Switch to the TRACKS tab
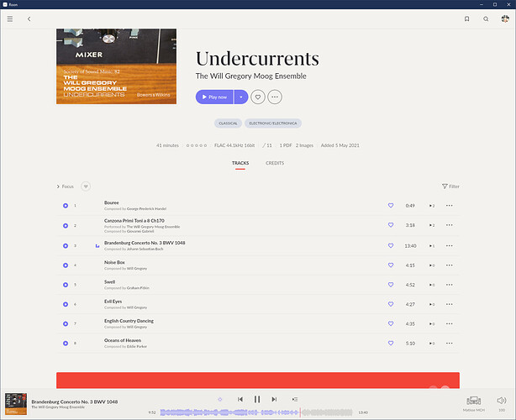The height and width of the screenshot is (420, 516). point(240,163)
